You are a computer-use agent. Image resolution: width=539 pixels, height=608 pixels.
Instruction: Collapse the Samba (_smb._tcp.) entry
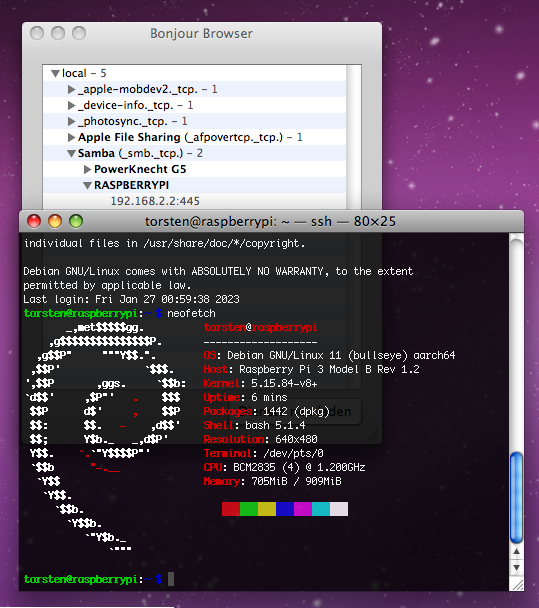(x=71, y=154)
